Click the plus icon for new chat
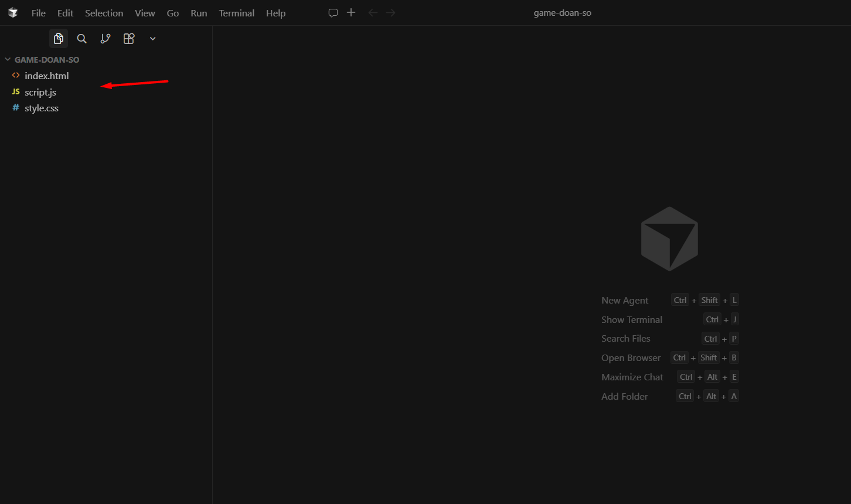This screenshot has width=851, height=504. coord(351,12)
